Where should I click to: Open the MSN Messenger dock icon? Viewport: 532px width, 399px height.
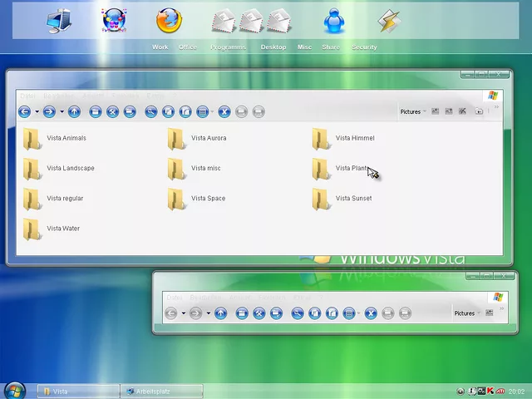pos(335,21)
